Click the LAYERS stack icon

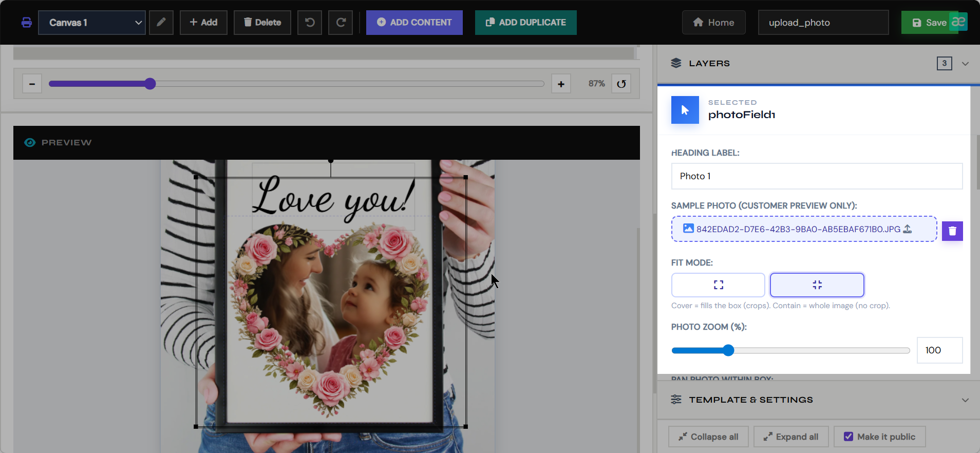pos(676,63)
